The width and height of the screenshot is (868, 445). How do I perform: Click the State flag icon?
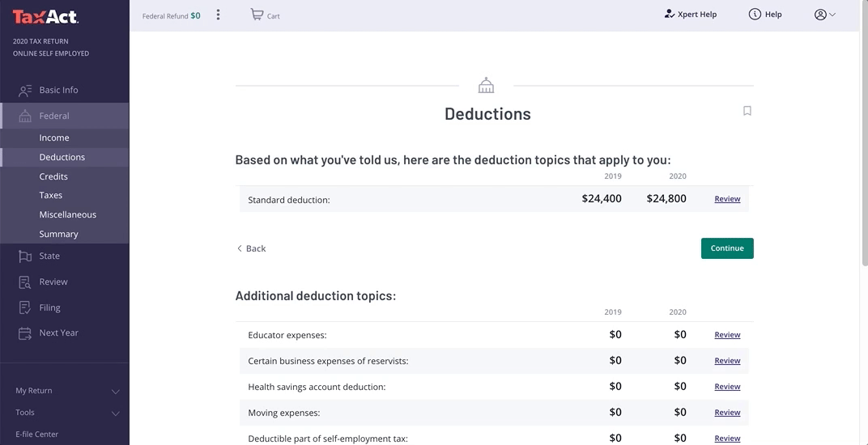(x=25, y=256)
